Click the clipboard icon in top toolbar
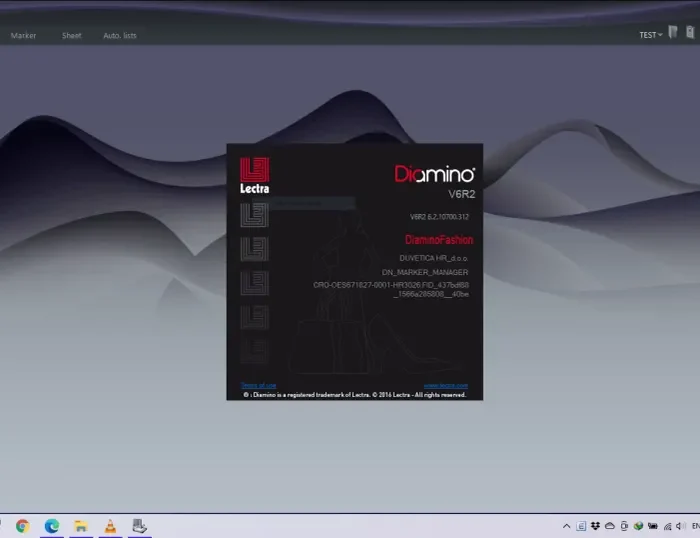 (x=690, y=32)
